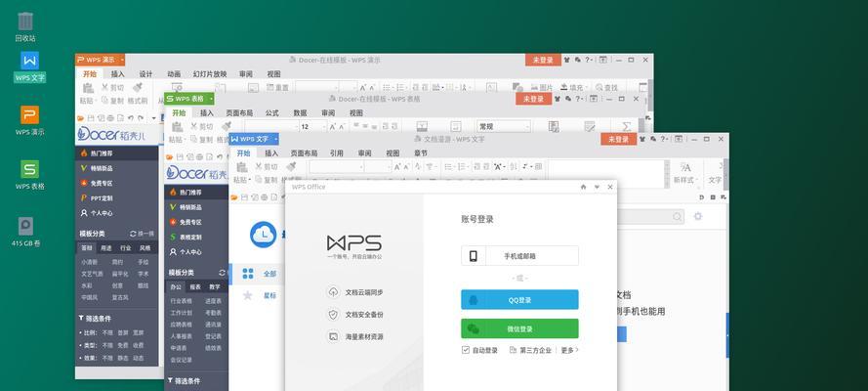Click the 复制 copy icon in WPS 演示
Screen dimensions: 868x391
[104, 101]
